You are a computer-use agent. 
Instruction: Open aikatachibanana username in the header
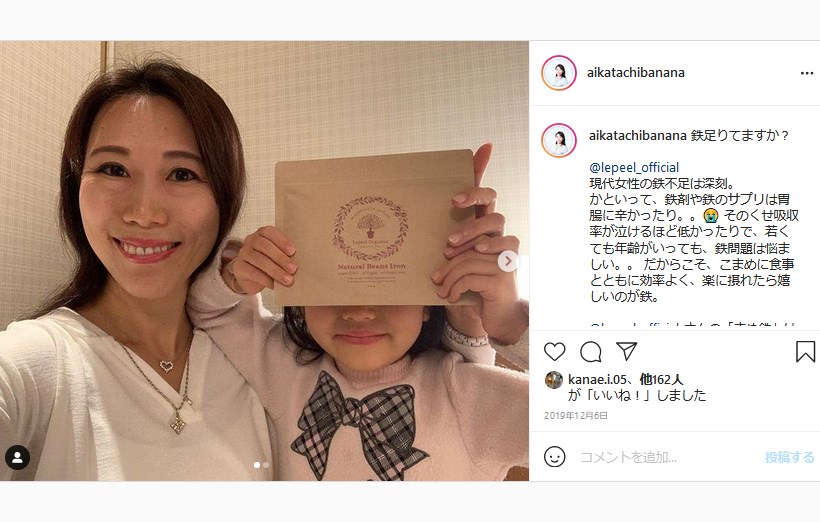(635, 73)
